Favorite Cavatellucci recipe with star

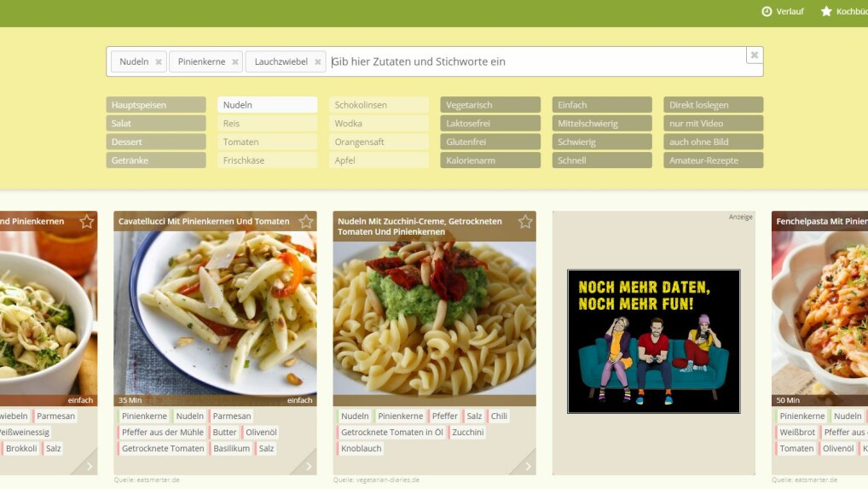pos(306,222)
